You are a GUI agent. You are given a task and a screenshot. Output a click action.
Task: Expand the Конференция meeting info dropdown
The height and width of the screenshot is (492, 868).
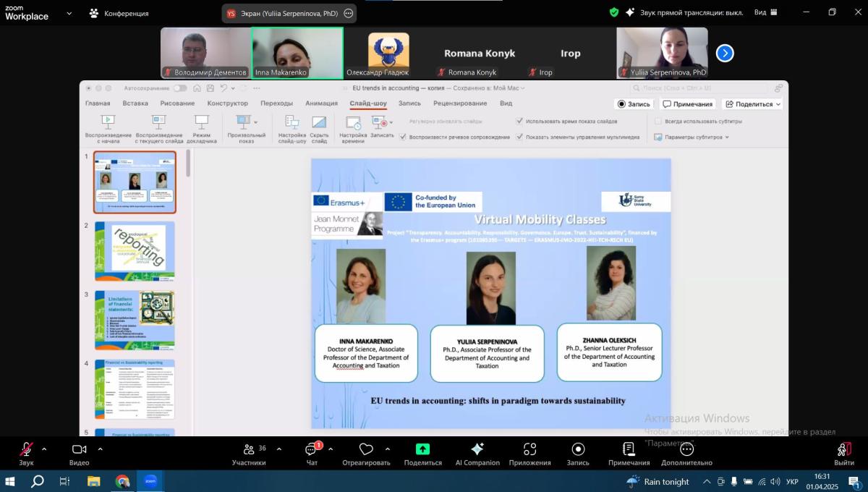coord(119,13)
